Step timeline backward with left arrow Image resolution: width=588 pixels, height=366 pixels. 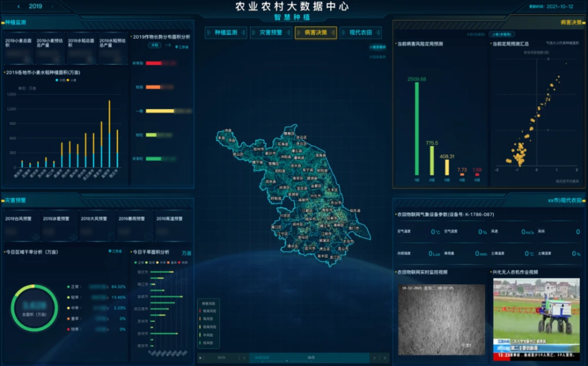coord(244,358)
